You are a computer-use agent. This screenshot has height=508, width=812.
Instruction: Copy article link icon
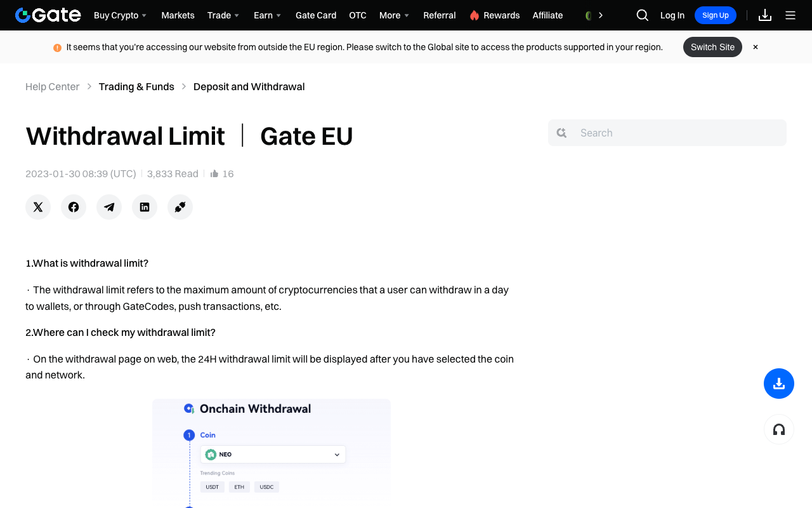click(x=180, y=207)
